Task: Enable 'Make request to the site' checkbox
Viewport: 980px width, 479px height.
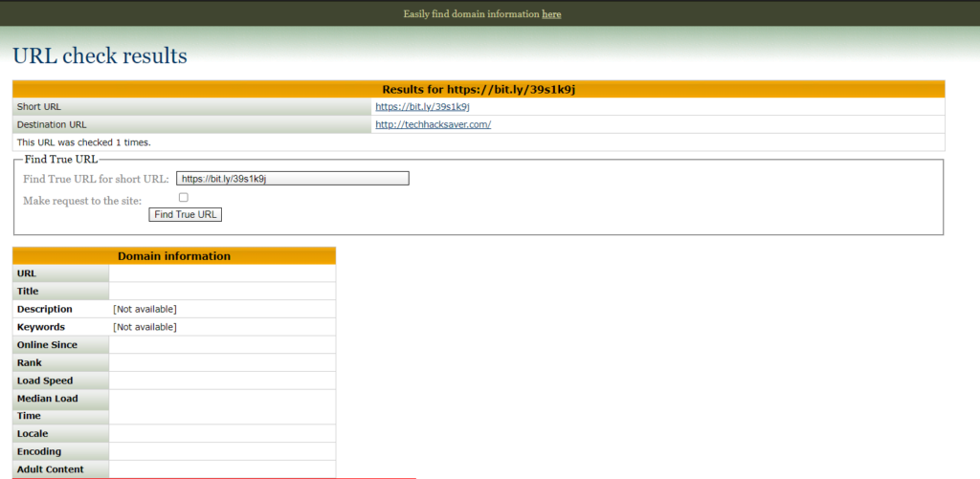Action: [184, 197]
